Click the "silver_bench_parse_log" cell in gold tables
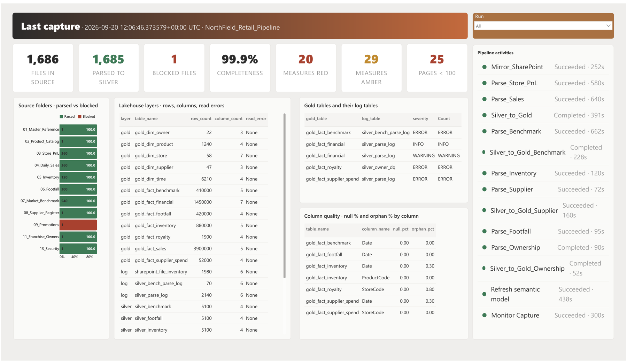The height and width of the screenshot is (364, 627). [386, 132]
